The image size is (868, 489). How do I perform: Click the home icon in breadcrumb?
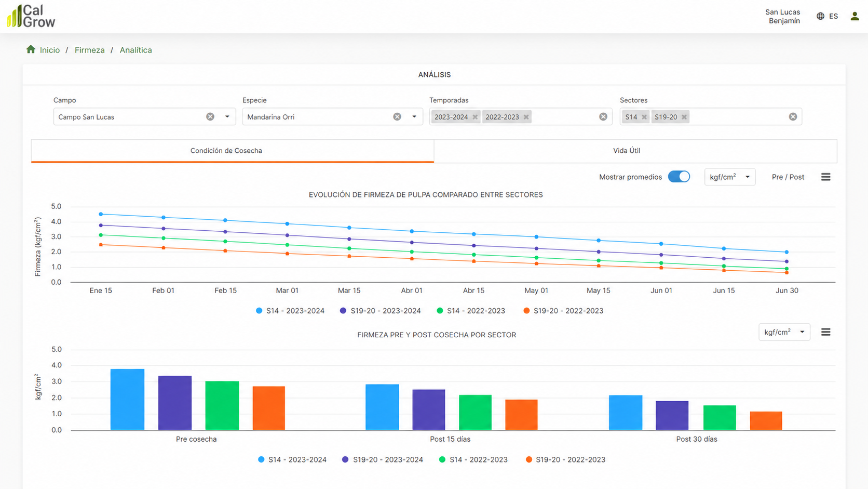coord(31,49)
